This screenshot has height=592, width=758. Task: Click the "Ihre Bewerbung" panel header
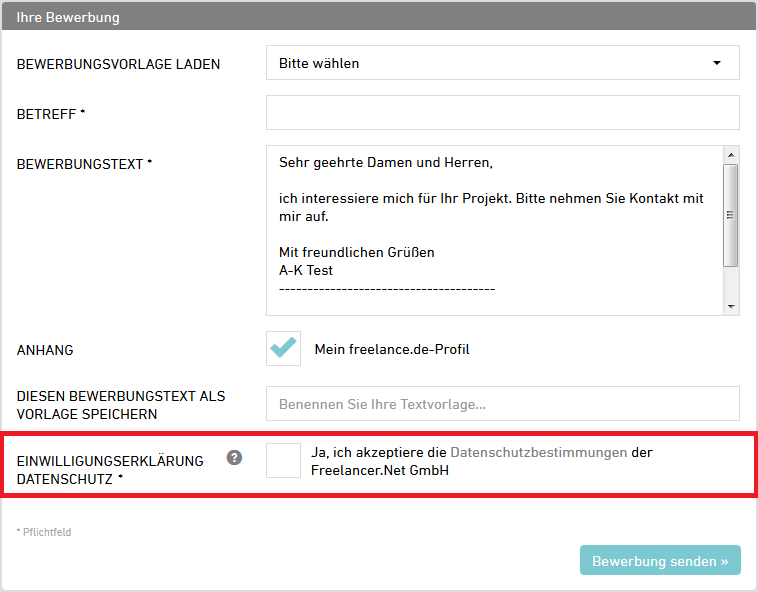pyautogui.click(x=378, y=16)
